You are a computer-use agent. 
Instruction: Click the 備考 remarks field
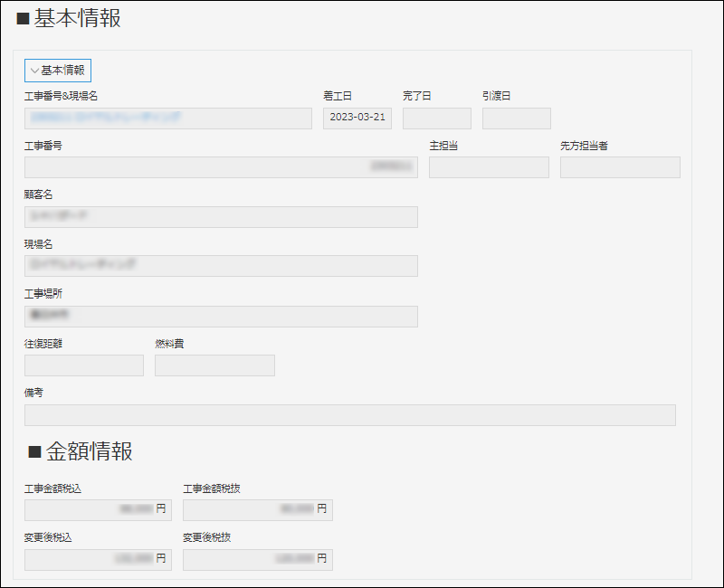tap(349, 415)
